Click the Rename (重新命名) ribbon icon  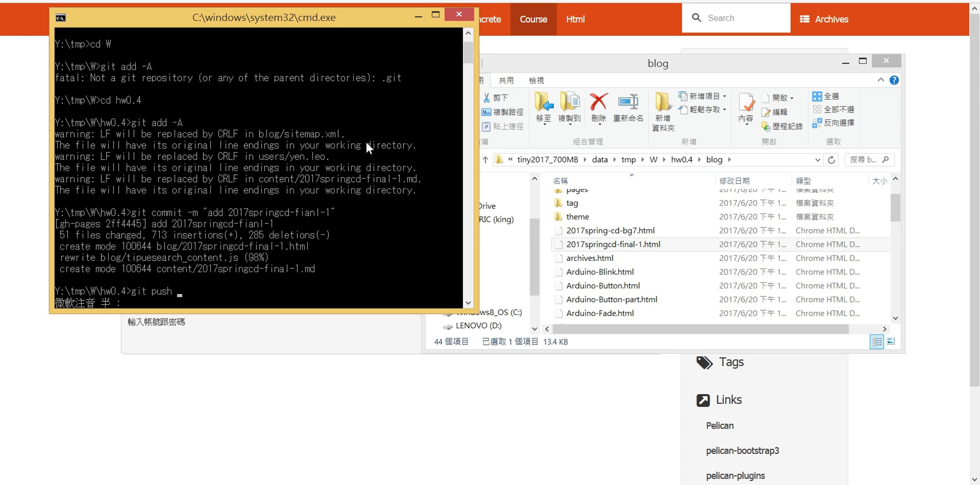pos(628,102)
